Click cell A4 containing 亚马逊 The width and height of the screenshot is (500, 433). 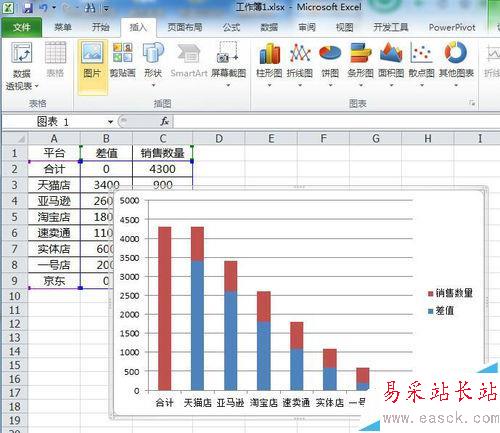click(54, 201)
